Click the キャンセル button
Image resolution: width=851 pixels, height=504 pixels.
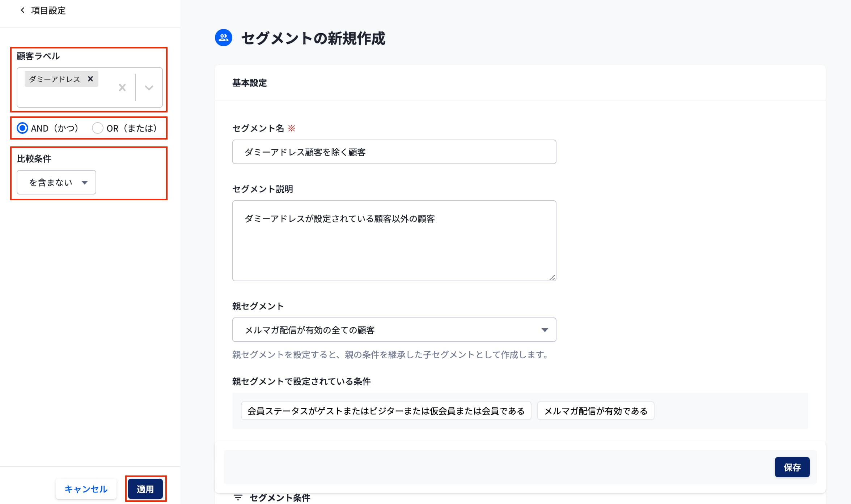click(86, 489)
